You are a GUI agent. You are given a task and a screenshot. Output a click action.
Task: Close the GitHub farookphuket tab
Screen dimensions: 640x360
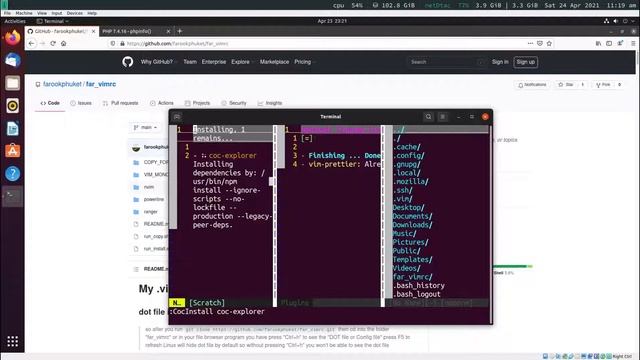click(93, 31)
